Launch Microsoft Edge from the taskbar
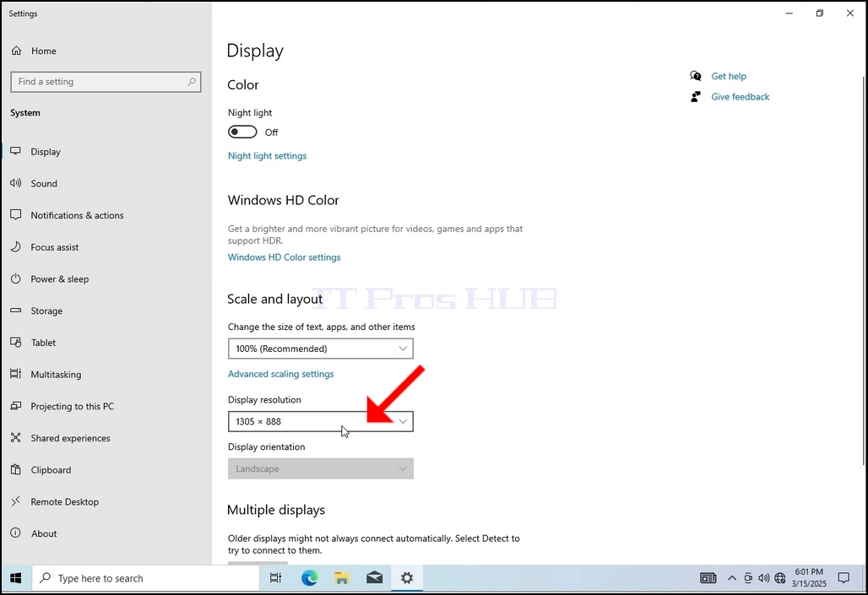Screen dimensions: 868x595 309,578
